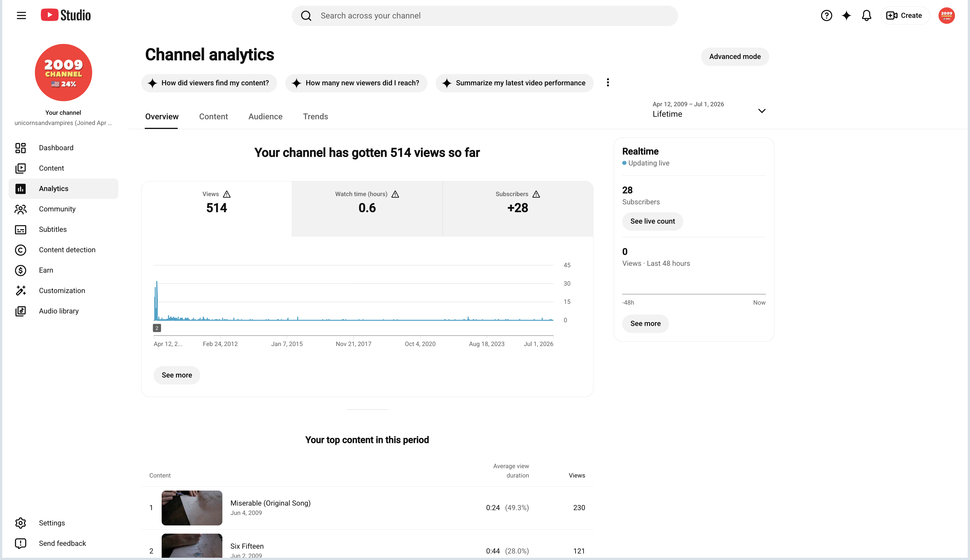Click 'How did viewers find my content?' chip
Viewport: 970px width, 560px height.
pos(209,83)
